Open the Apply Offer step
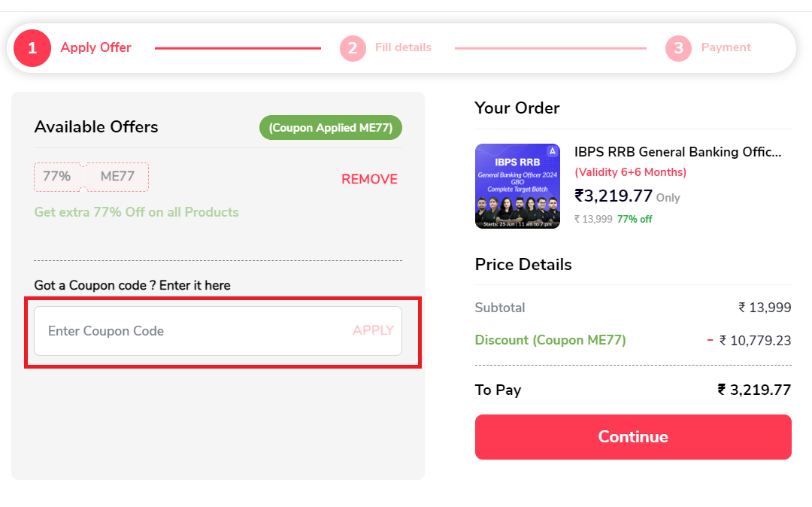 [x=95, y=47]
